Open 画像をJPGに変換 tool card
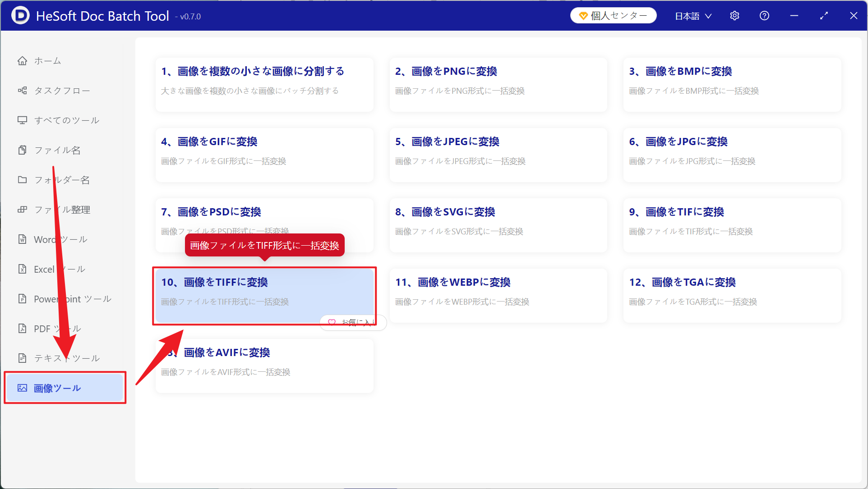This screenshot has height=489, width=868. [732, 155]
